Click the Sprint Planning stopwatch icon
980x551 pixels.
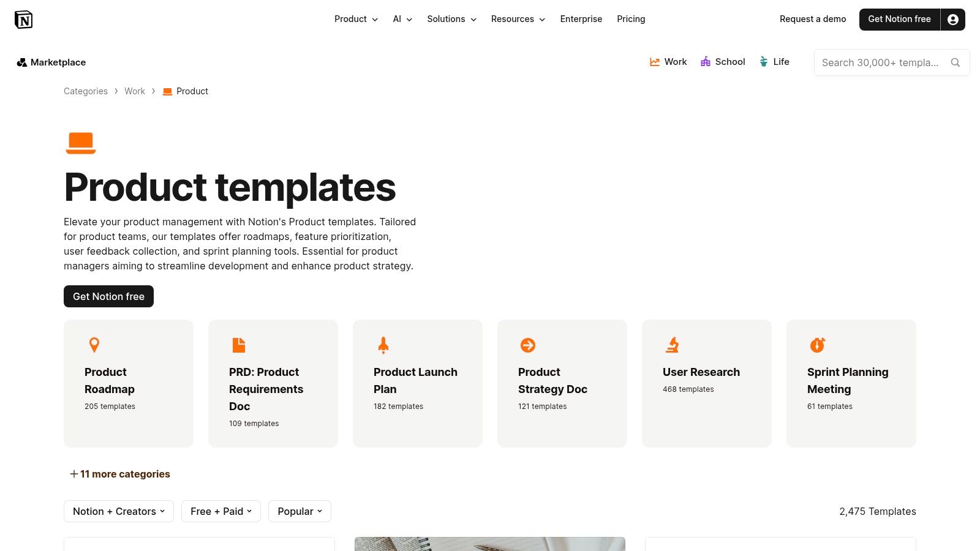(x=817, y=345)
